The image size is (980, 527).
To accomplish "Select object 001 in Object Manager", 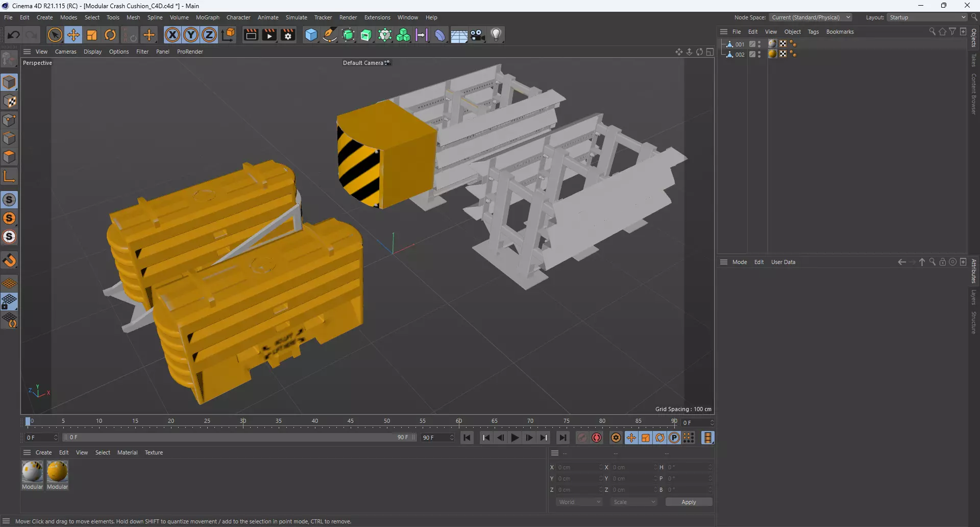I will pyautogui.click(x=740, y=44).
